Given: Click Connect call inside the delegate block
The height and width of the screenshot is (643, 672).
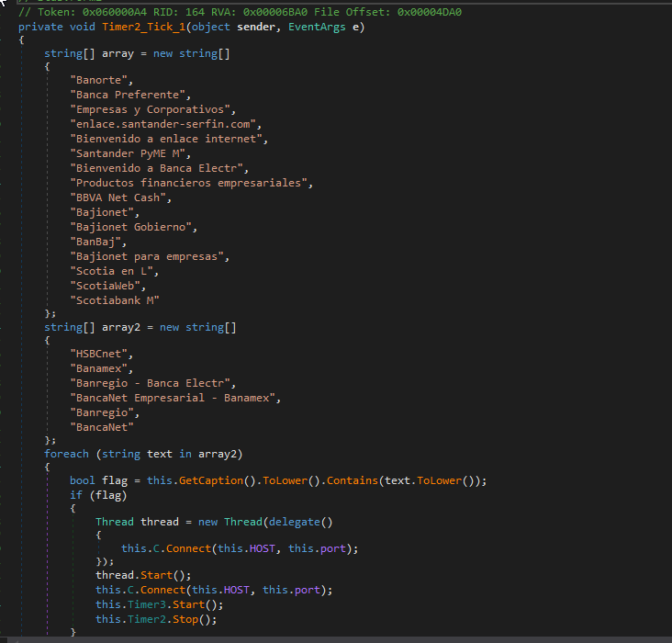Looking at the screenshot, I should (x=188, y=548).
